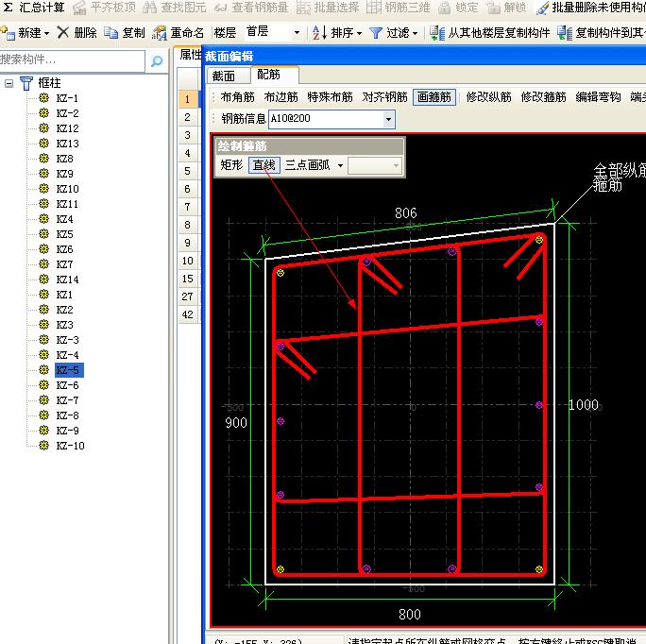Click the 汇总计算 sigma icon

tap(8, 7)
